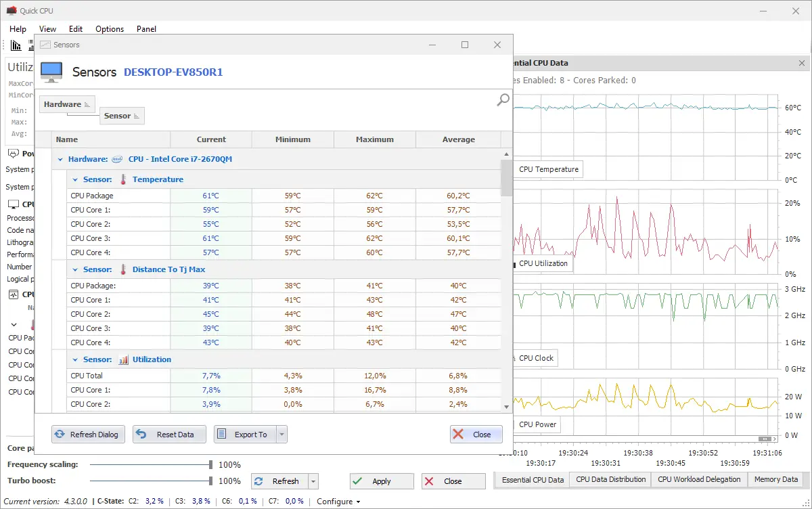Click the bar chart icon in main toolbar
Screen dimensions: 812x509
(x=16, y=45)
